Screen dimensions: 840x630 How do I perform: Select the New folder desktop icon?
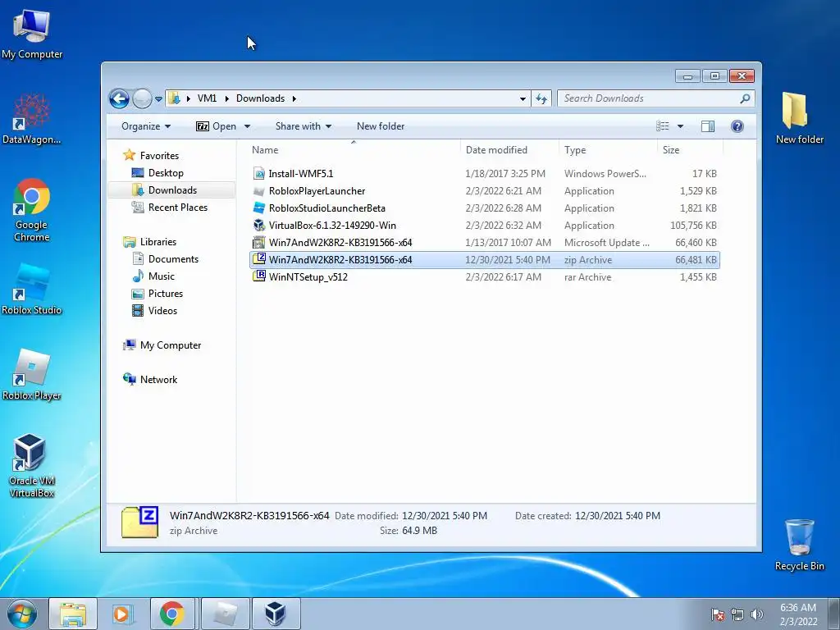tap(799, 118)
